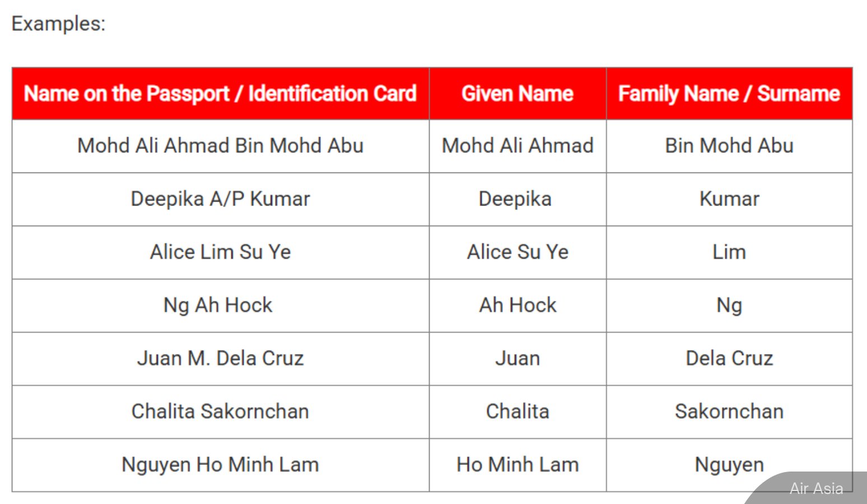
Task: Click the given name 'Ho Minh Lam'
Action: pyautogui.click(x=518, y=465)
